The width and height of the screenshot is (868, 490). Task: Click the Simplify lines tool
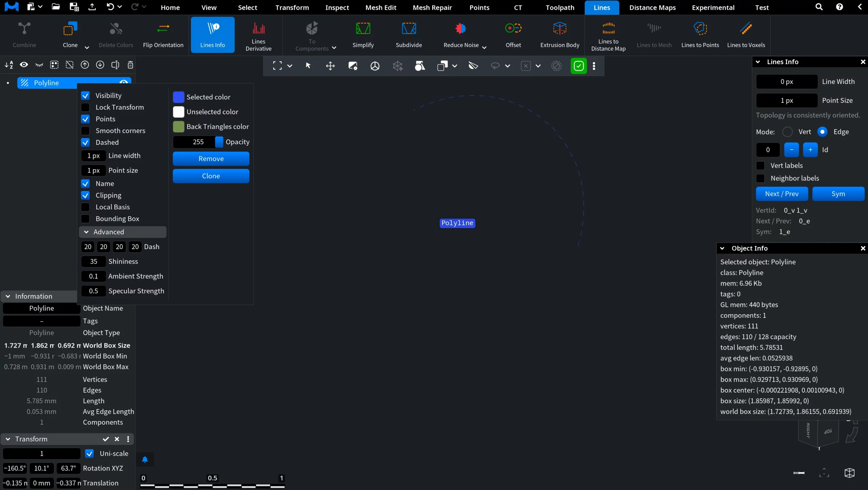coord(363,35)
